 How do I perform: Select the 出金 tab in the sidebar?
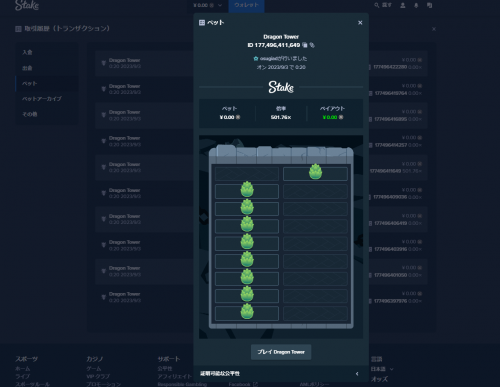47,68
